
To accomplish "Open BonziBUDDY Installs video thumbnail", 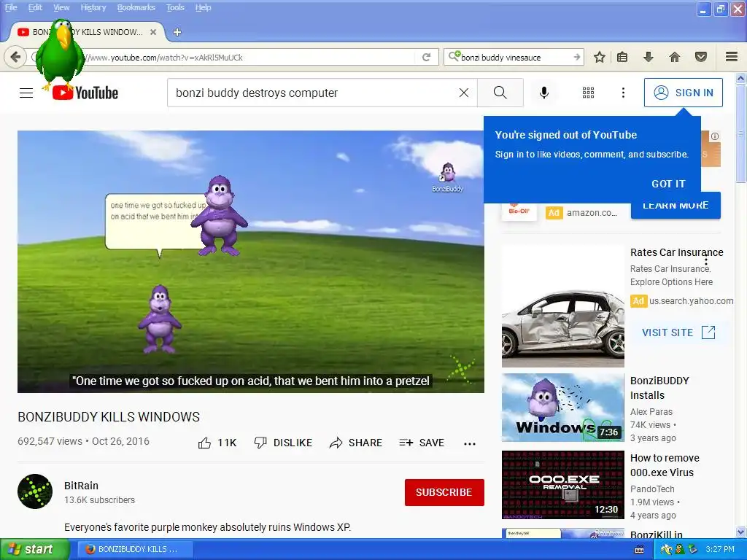I will click(562, 408).
